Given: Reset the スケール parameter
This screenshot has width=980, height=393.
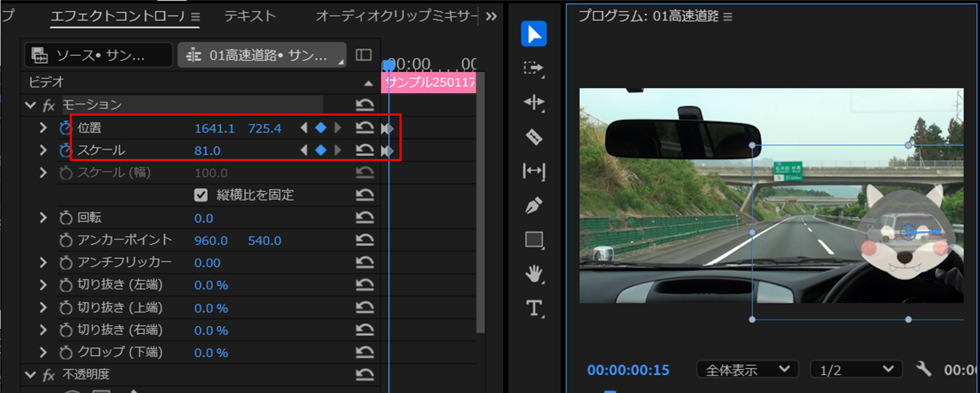Looking at the screenshot, I should (x=364, y=150).
